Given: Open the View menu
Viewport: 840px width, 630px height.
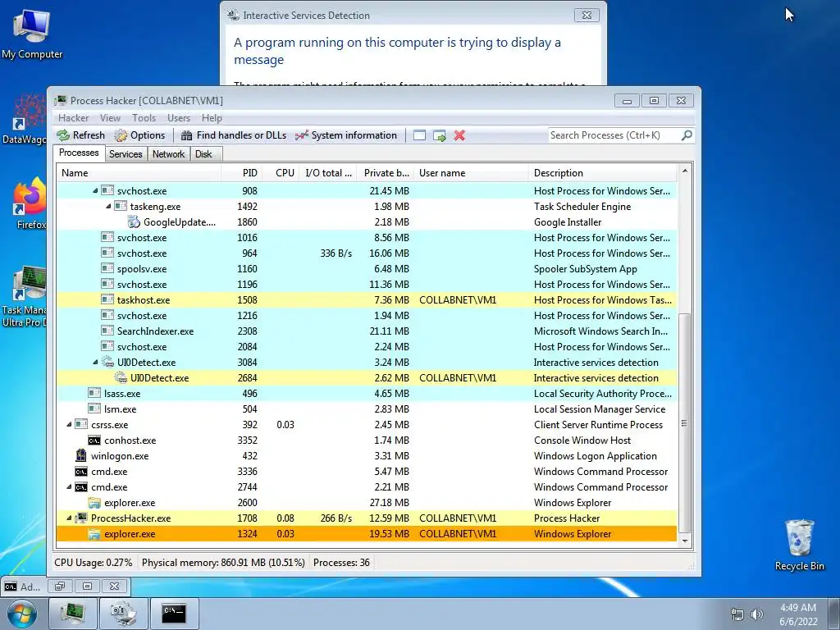Looking at the screenshot, I should pyautogui.click(x=110, y=118).
